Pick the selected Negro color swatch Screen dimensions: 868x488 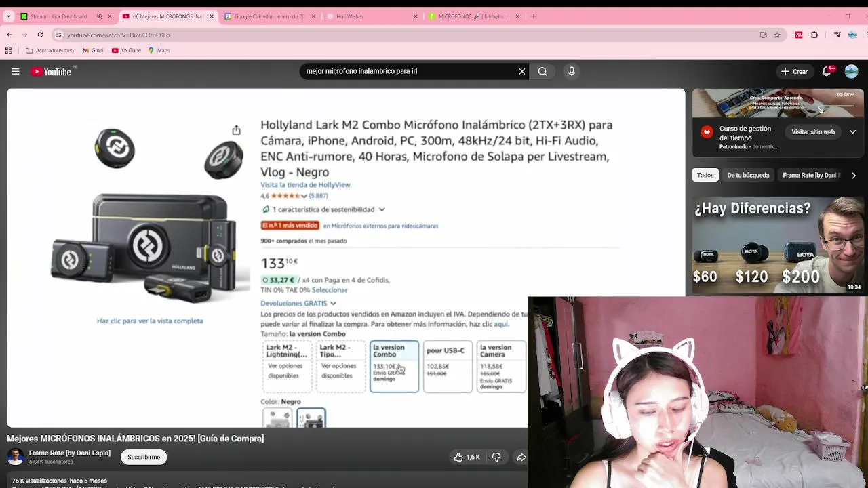(311, 419)
